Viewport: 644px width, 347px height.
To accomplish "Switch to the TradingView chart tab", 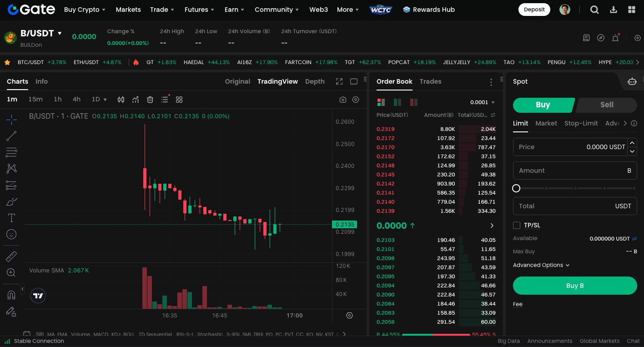I will pyautogui.click(x=277, y=81).
